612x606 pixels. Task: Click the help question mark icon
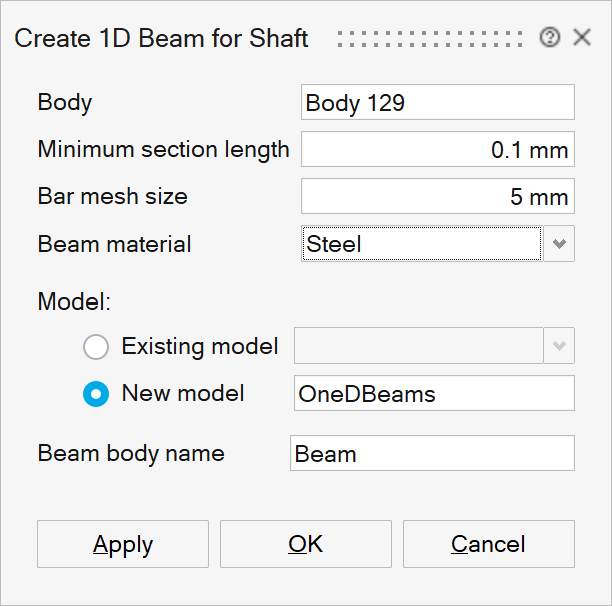tap(549, 38)
